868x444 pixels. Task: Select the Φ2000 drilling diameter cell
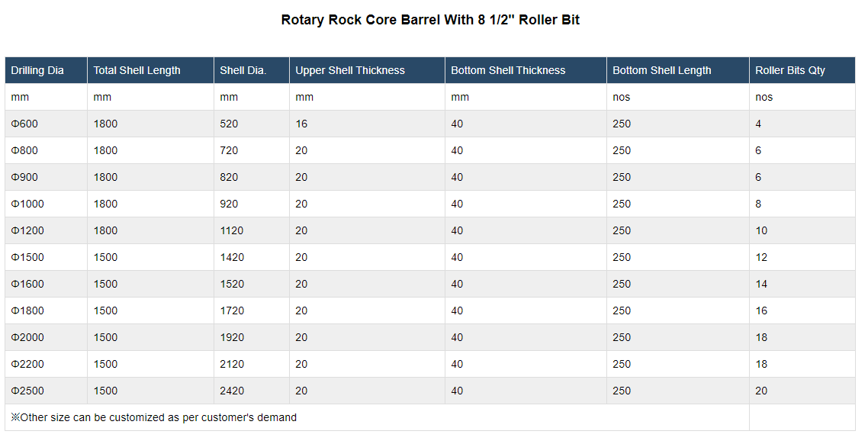[x=46, y=337]
